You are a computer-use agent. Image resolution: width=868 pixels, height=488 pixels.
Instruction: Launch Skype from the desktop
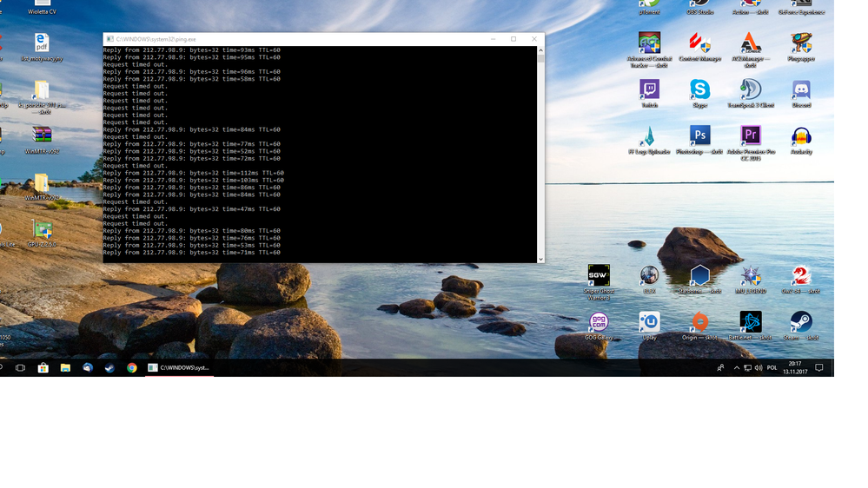point(699,89)
